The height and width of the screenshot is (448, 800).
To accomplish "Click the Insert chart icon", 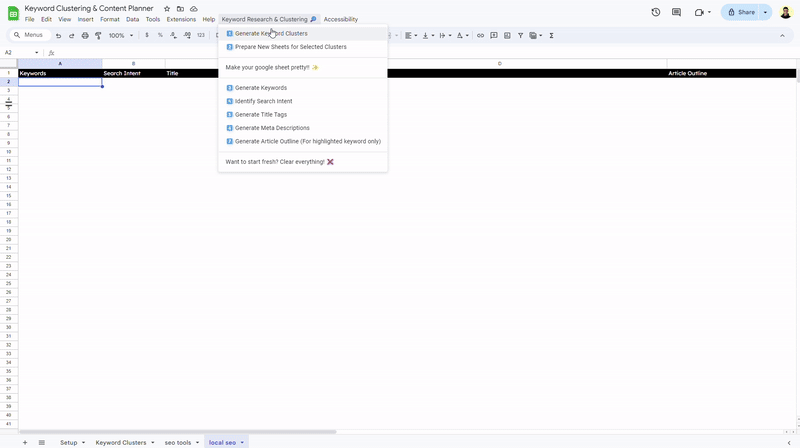I will coord(507,35).
